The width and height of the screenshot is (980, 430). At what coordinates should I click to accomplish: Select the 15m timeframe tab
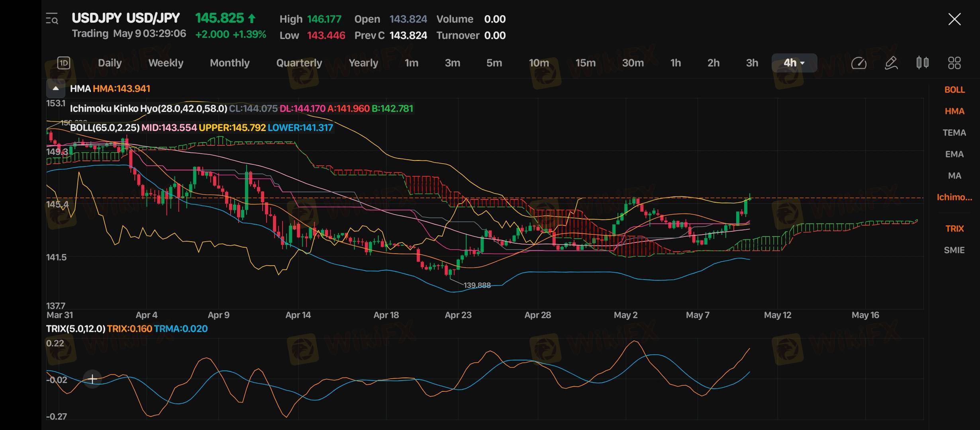(x=585, y=63)
